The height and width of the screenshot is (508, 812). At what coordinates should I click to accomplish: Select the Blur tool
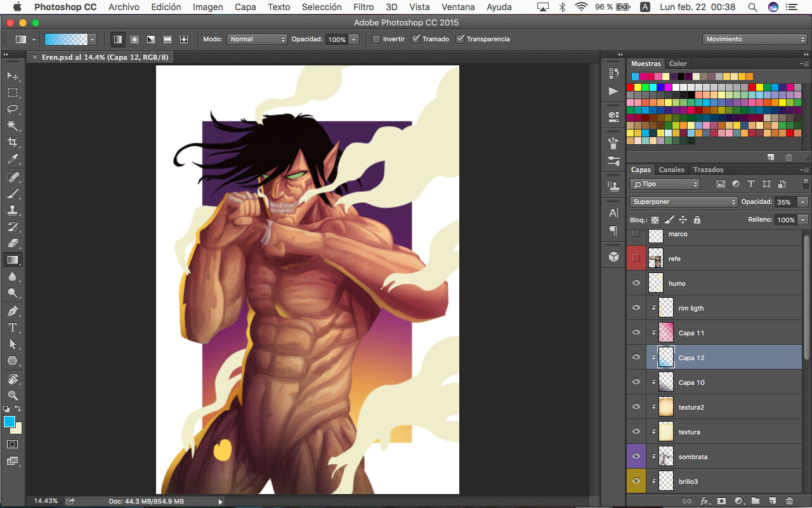[x=12, y=276]
